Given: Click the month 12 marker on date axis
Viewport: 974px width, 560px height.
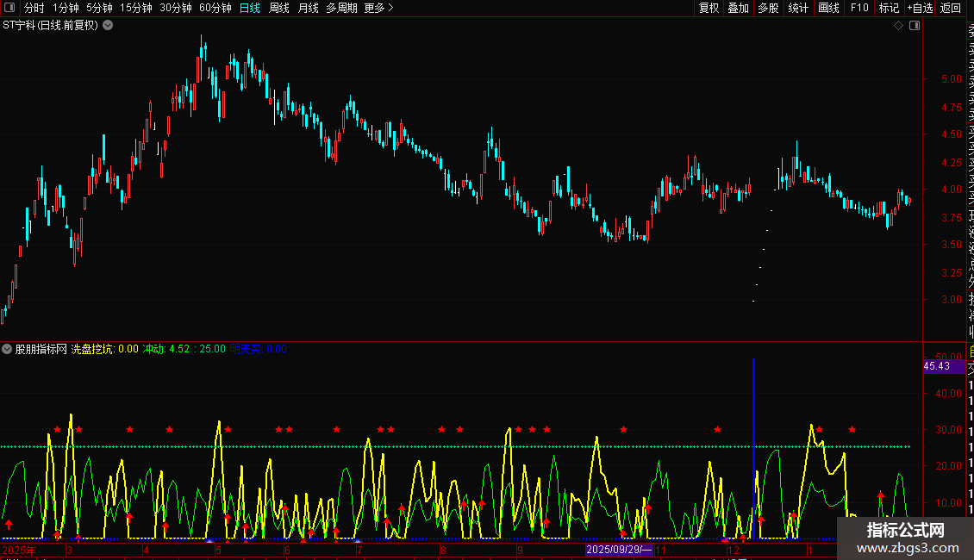Looking at the screenshot, I should (734, 550).
